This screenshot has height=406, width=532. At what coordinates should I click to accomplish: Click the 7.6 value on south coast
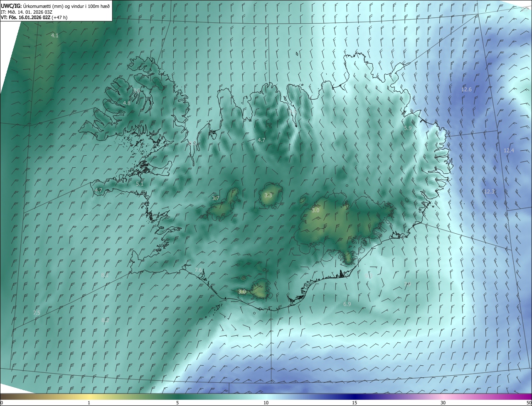(x=198, y=270)
